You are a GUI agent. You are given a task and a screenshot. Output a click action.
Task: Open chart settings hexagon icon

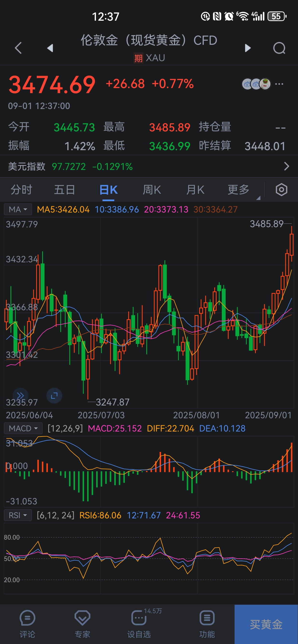pos(281,189)
